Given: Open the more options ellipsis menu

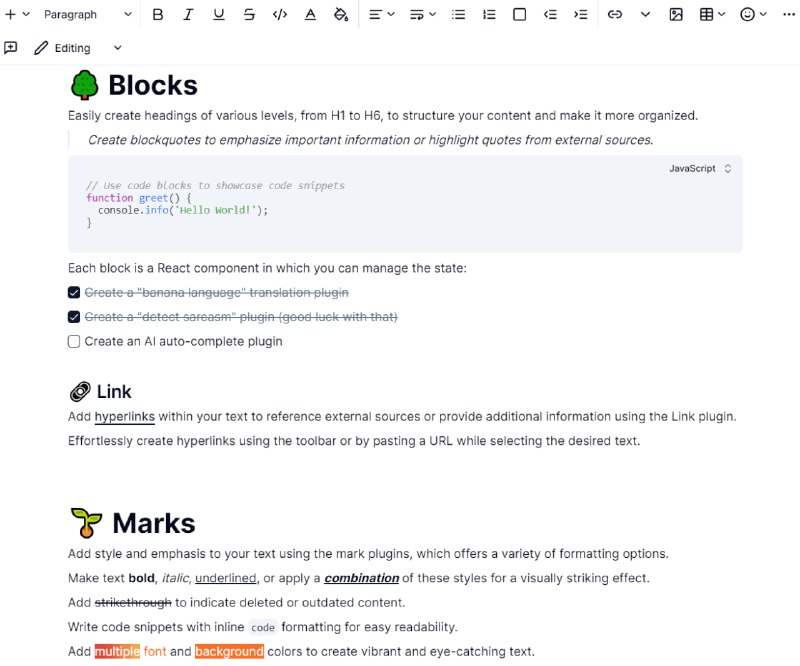Looking at the screenshot, I should (789, 14).
